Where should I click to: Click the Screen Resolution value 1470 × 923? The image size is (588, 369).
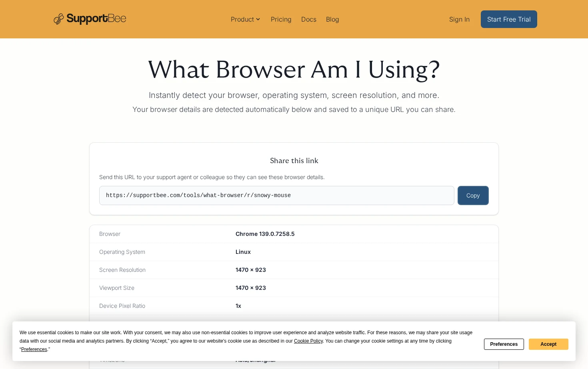251,270
